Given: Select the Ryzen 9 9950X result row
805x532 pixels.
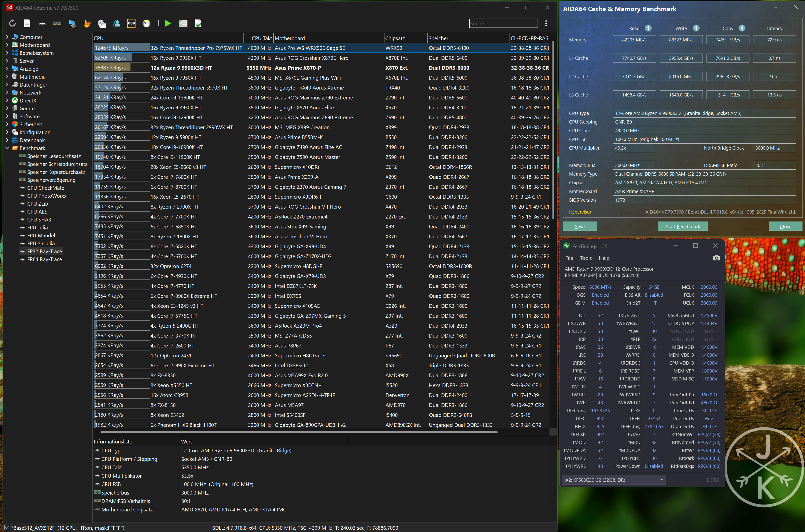Looking at the screenshot, I should point(322,58).
